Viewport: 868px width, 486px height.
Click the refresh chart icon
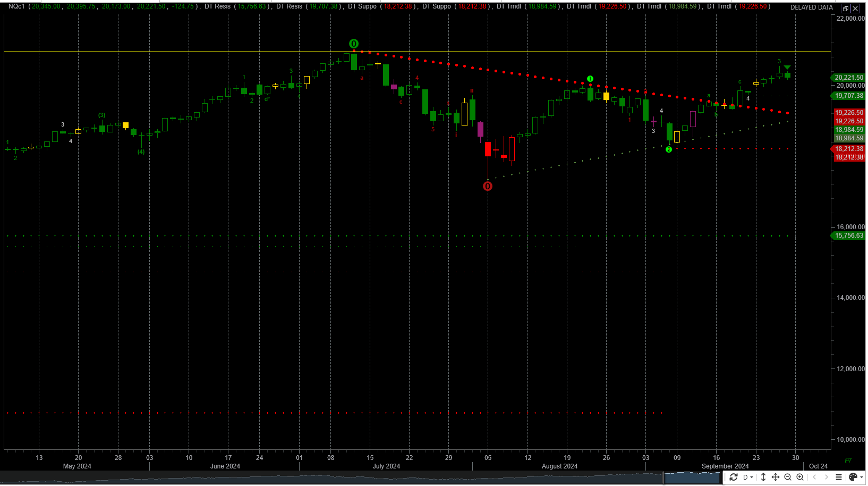(x=734, y=477)
